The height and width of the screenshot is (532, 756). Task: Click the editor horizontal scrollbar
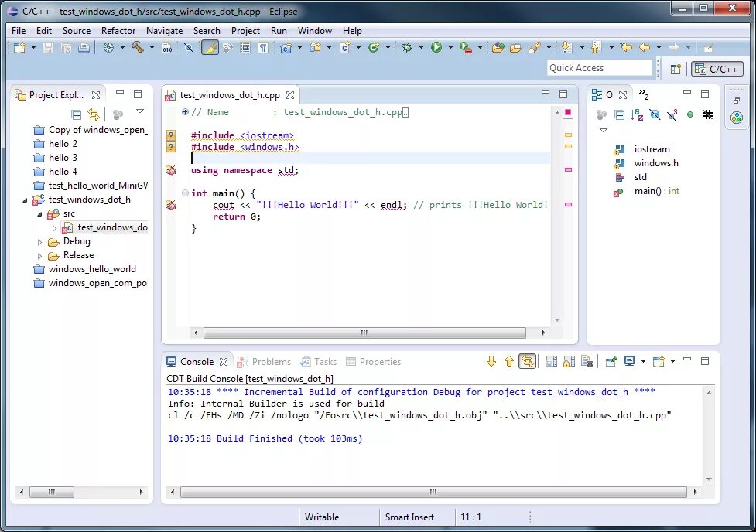point(364,332)
